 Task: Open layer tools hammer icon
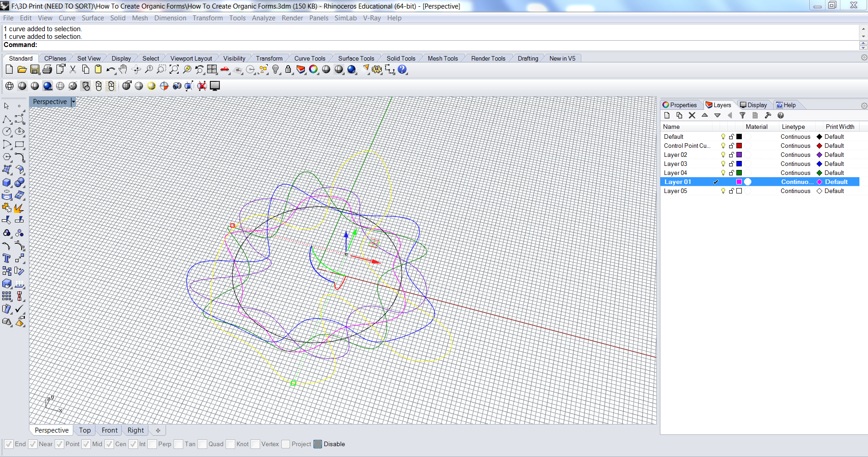[768, 115]
